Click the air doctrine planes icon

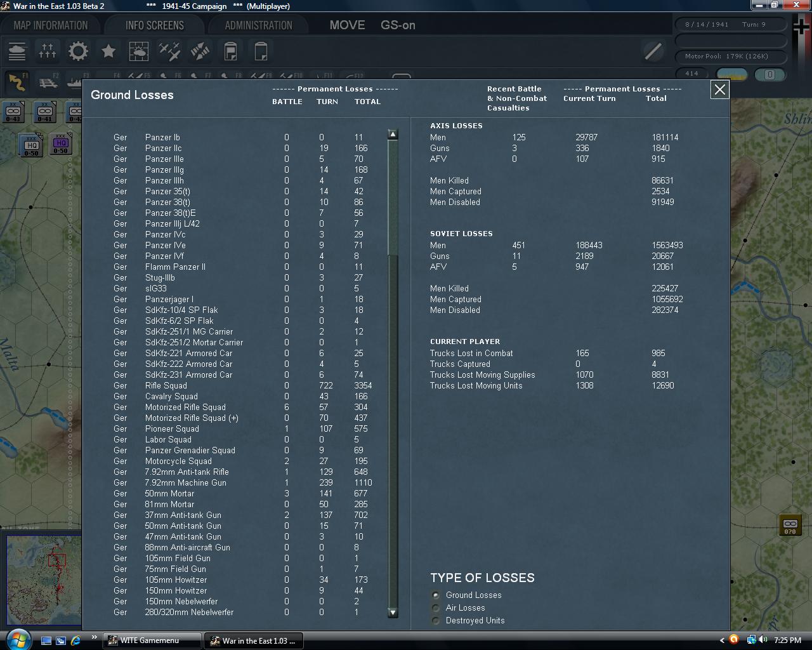pyautogui.click(x=169, y=51)
